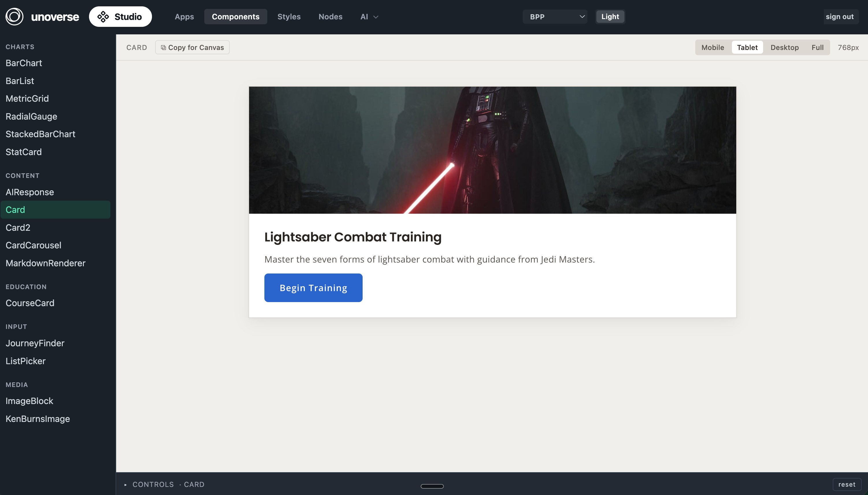This screenshot has height=495, width=868.
Task: Toggle the Light theme button
Action: coord(610,17)
